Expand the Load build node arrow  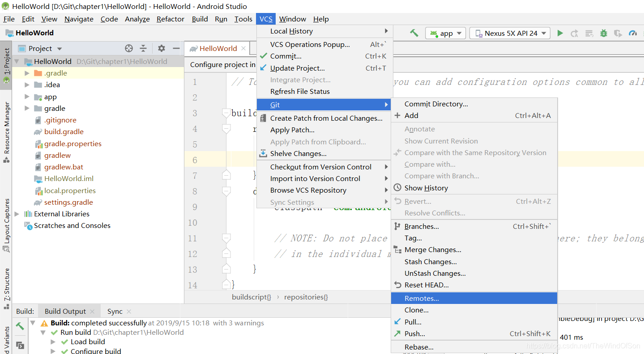53,342
